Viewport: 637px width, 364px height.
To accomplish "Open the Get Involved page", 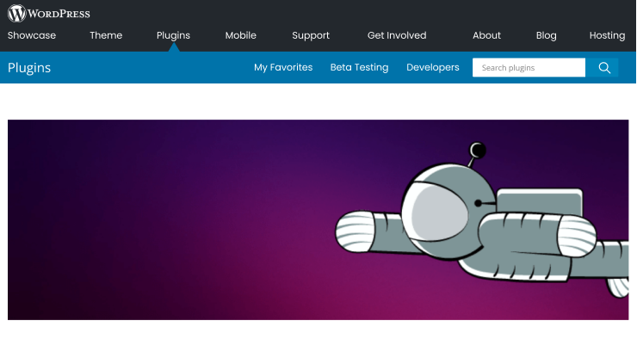I will click(397, 35).
